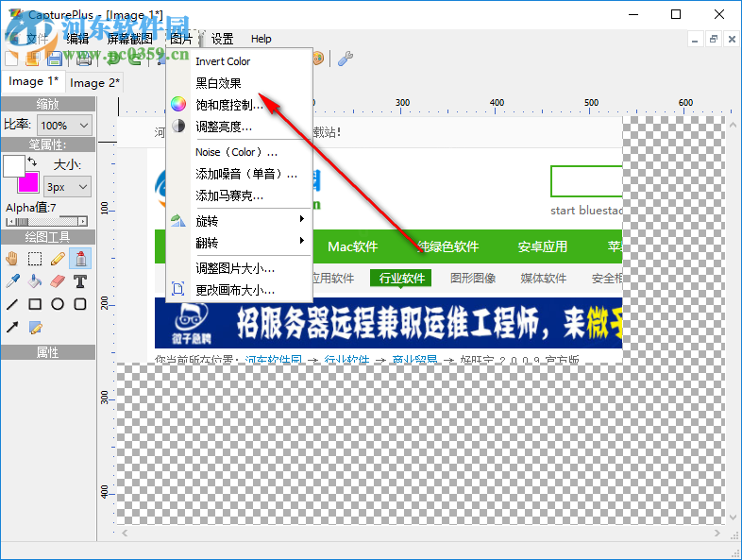Restore the inner document window

click(x=714, y=40)
